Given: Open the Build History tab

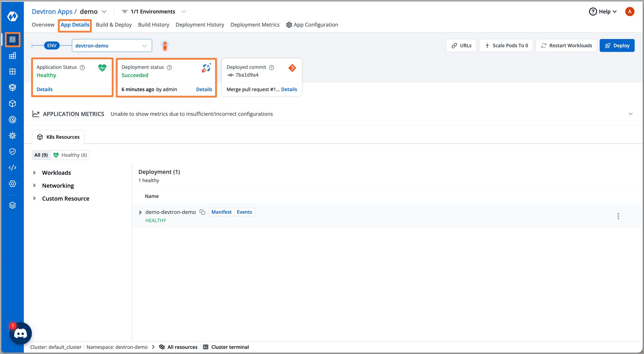Looking at the screenshot, I should (x=154, y=25).
